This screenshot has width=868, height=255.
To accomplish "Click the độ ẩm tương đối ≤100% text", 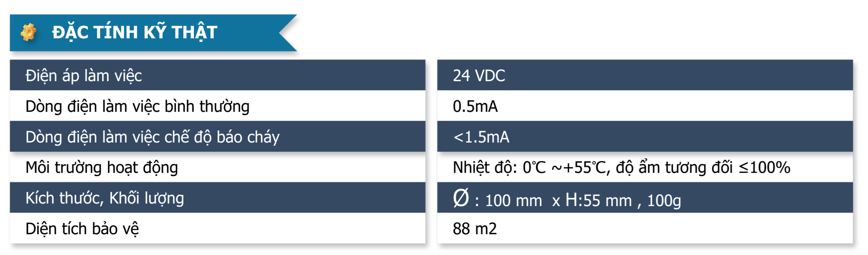I will (x=703, y=167).
